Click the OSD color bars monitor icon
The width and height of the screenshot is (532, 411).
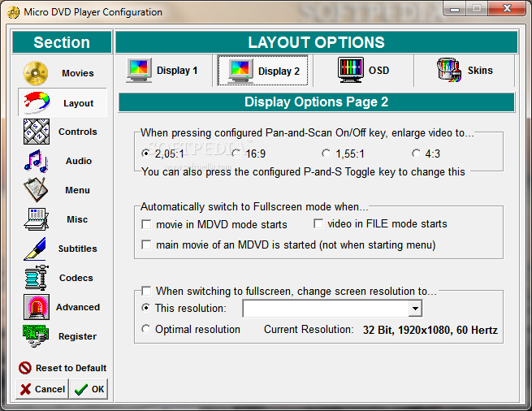click(351, 70)
